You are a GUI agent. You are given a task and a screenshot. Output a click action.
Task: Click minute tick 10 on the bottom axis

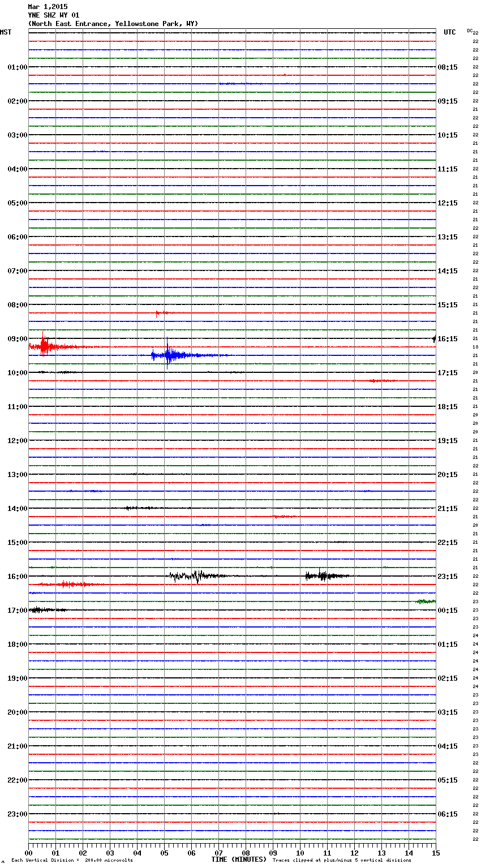(x=300, y=853)
